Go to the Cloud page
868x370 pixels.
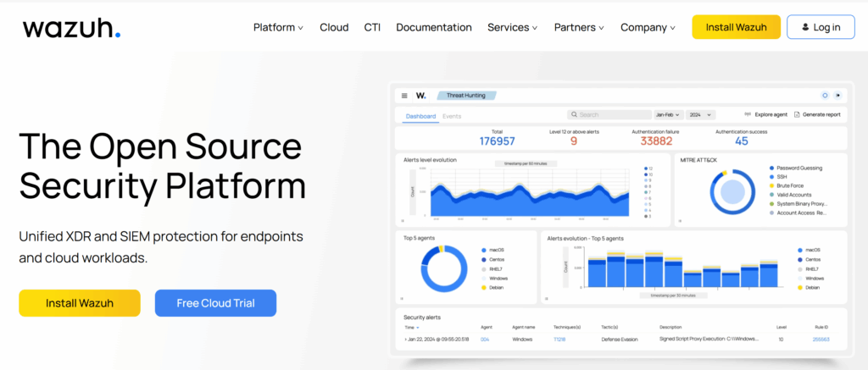click(x=334, y=28)
